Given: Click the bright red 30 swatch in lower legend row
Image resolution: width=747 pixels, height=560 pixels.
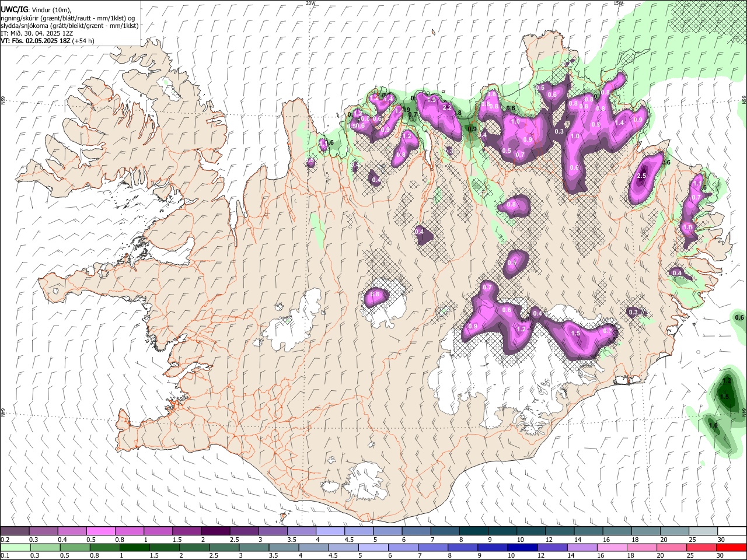Looking at the screenshot, I should tap(731, 547).
